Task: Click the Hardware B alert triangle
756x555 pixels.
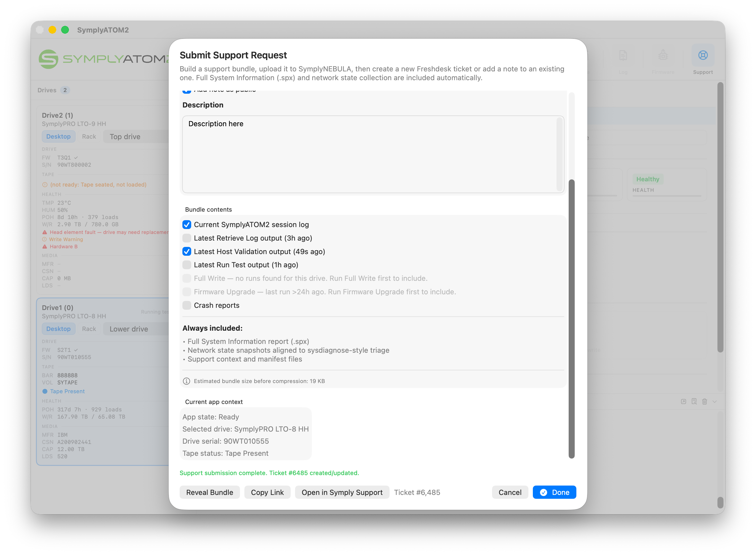Action: click(x=45, y=246)
